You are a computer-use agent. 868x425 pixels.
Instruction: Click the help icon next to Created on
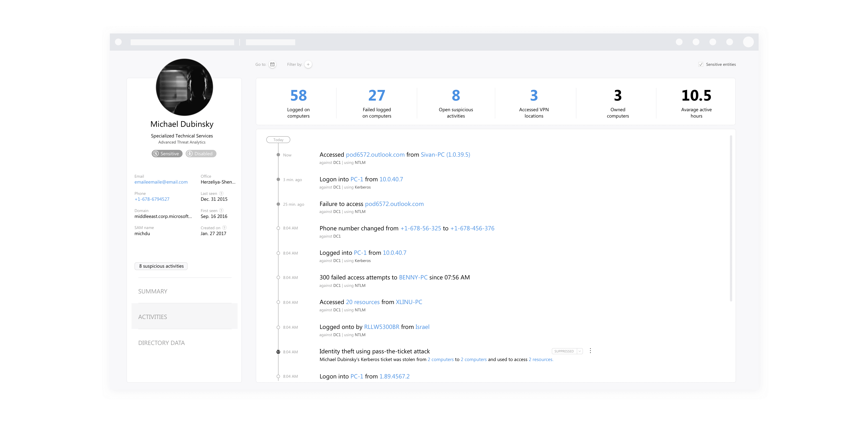tap(224, 227)
